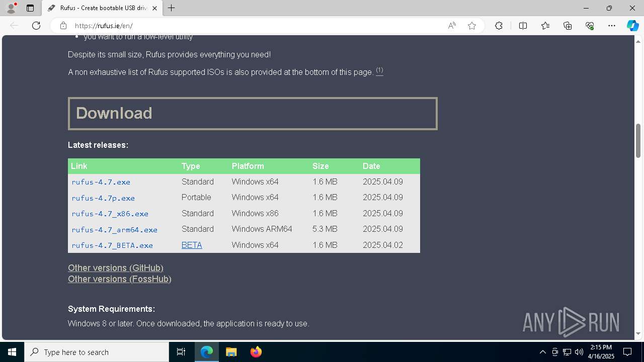The image size is (644, 362).
Task: Switch to Edge on the taskbar
Action: (x=207, y=352)
